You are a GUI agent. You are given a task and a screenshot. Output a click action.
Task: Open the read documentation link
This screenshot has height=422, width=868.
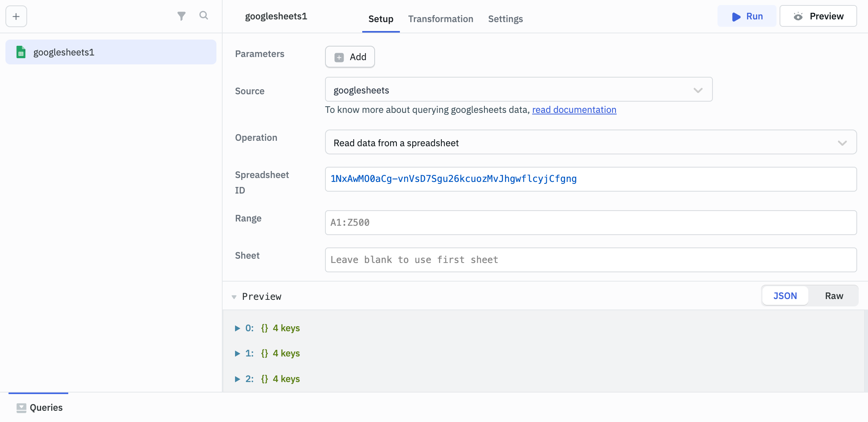coord(574,110)
